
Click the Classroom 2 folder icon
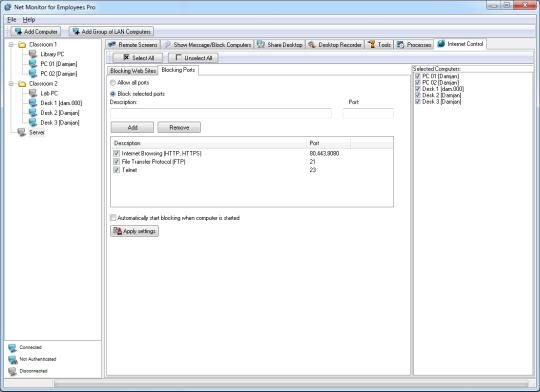coord(22,84)
